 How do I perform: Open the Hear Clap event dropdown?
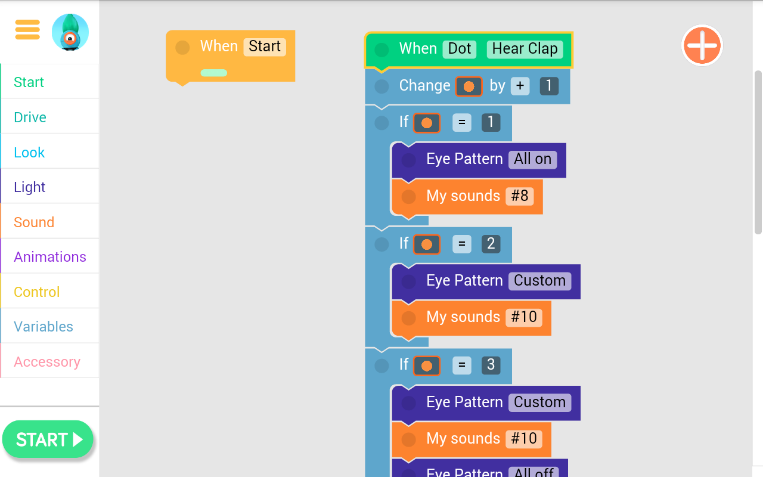(525, 49)
